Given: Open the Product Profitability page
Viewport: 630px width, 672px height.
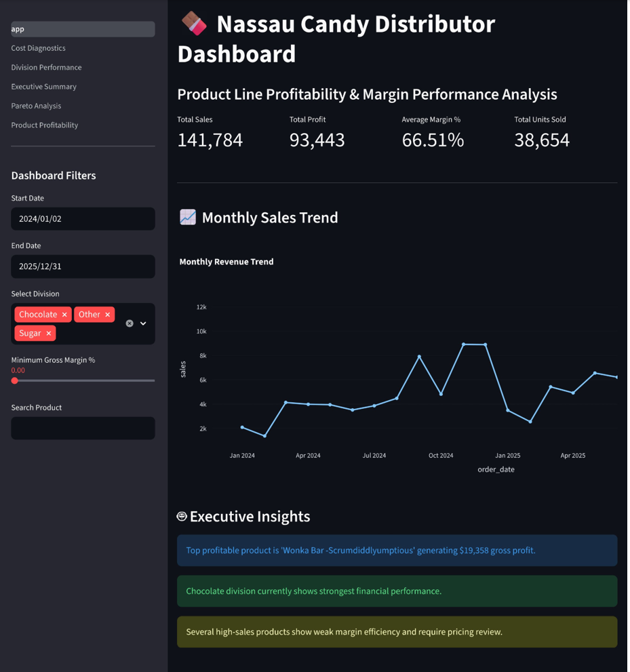Looking at the screenshot, I should coord(45,125).
